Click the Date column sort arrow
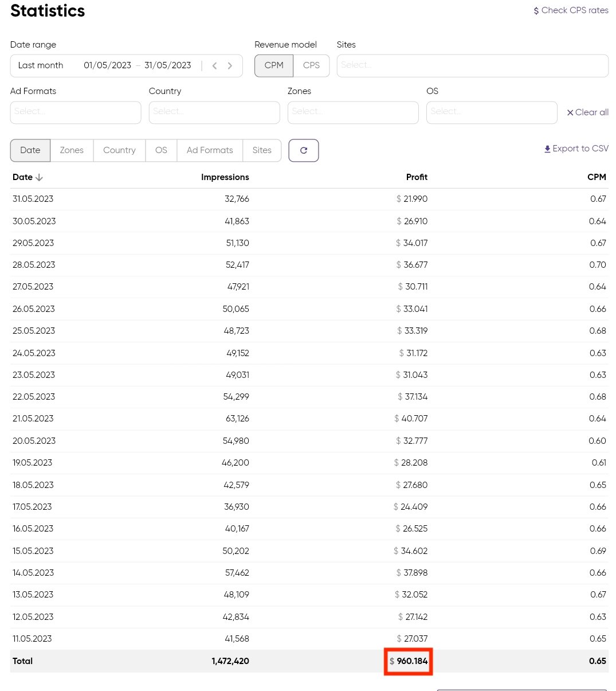This screenshot has width=616, height=691. [39, 177]
